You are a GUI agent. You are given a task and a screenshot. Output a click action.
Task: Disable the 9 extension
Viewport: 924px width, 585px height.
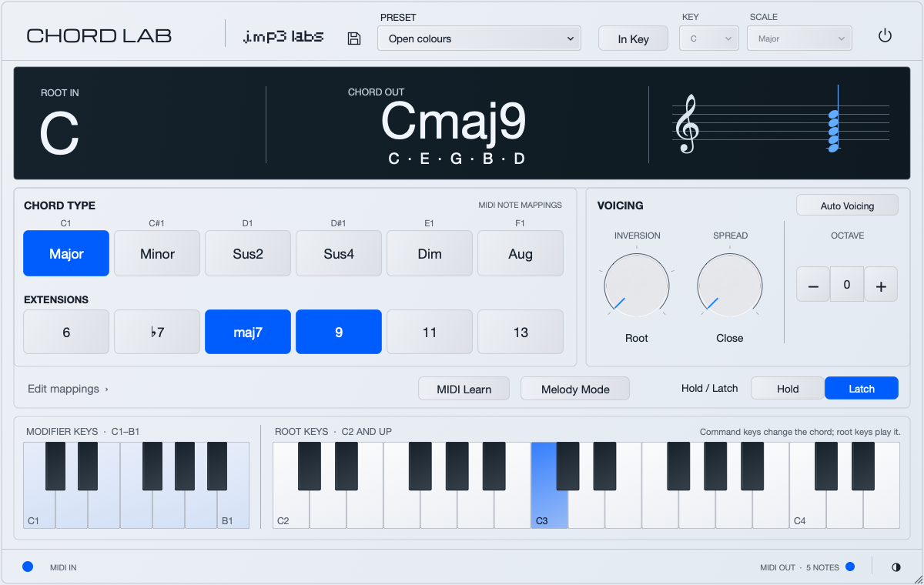coord(339,332)
